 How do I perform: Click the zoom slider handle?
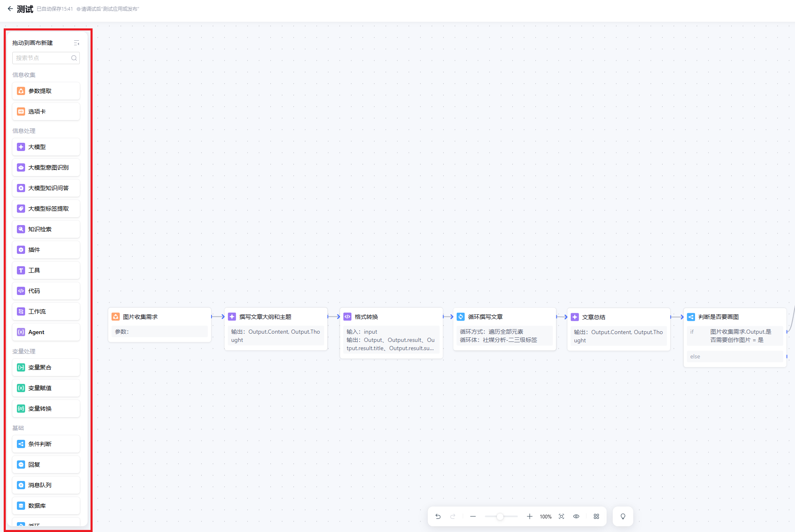point(500,516)
